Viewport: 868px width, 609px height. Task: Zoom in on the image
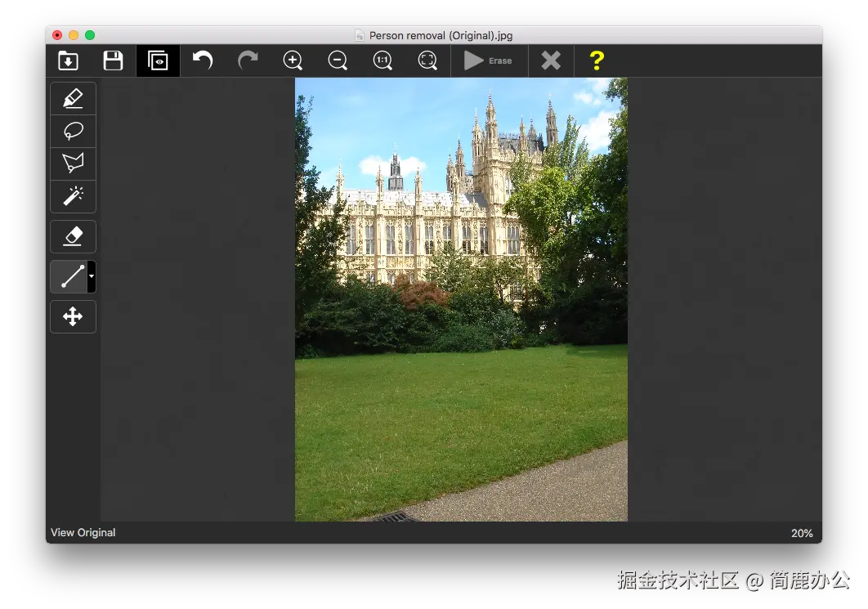[293, 60]
